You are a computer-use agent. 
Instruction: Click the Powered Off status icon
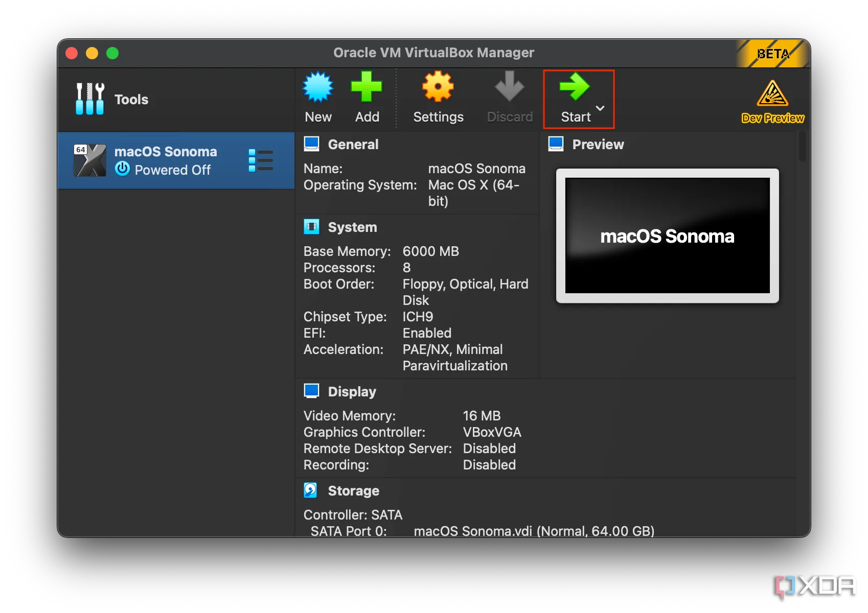122,169
